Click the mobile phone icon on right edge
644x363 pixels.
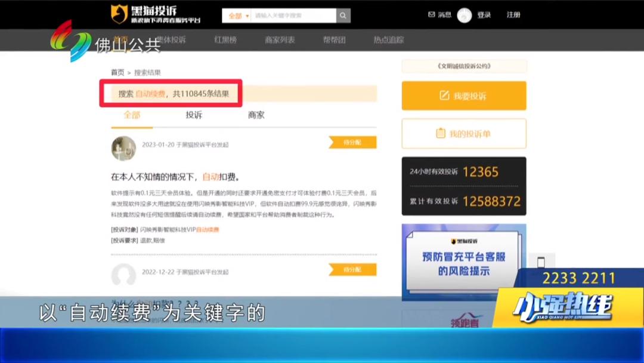pos(541,262)
